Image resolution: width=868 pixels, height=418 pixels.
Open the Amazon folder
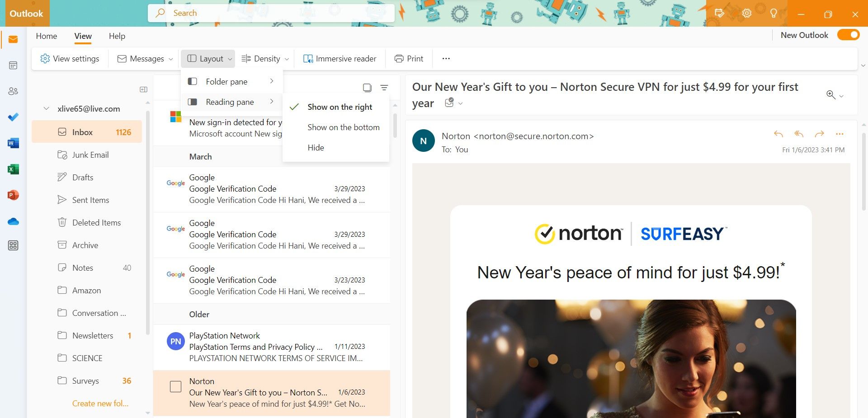coord(87,290)
